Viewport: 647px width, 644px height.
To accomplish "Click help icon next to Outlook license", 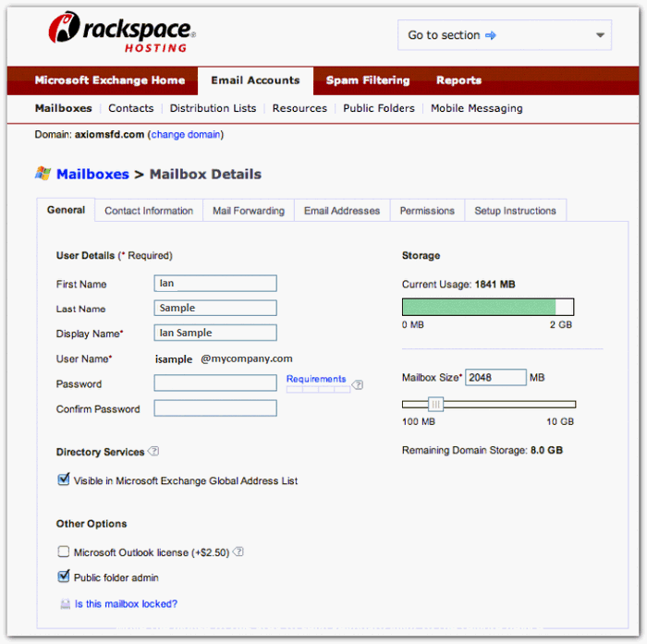I will click(238, 553).
